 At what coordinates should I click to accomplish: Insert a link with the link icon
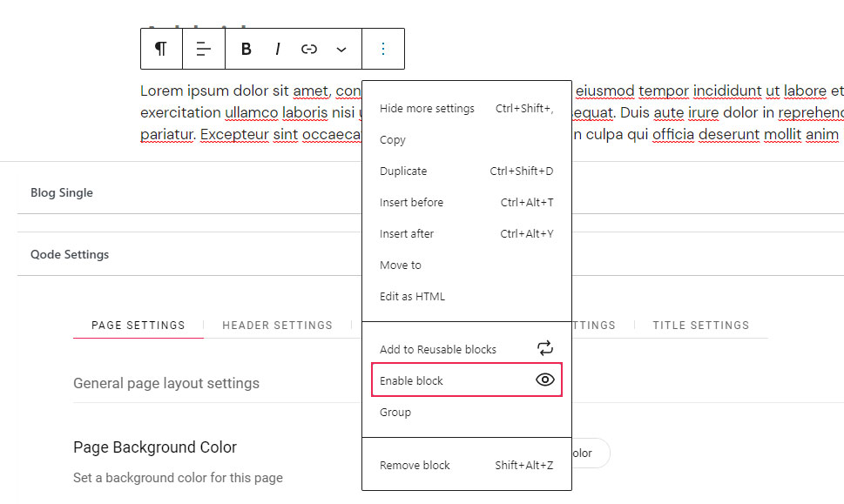pyautogui.click(x=309, y=49)
